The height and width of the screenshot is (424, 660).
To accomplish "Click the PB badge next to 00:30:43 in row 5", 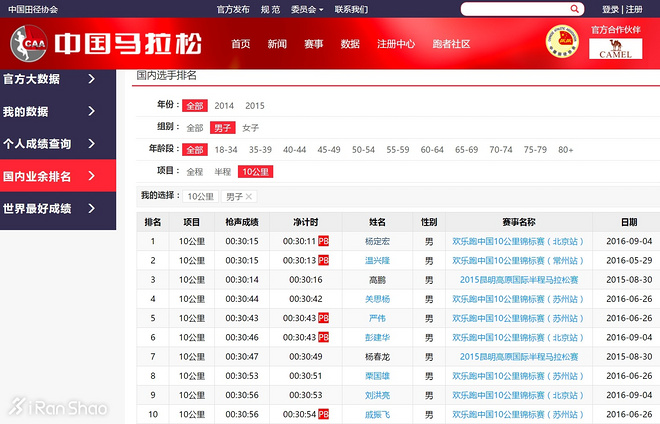I will [323, 317].
